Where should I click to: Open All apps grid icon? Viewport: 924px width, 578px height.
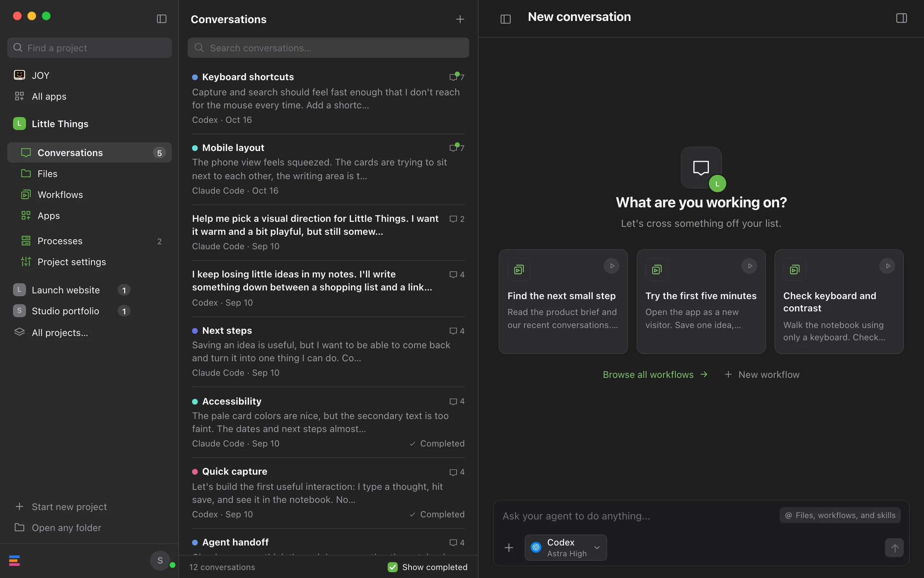click(19, 96)
